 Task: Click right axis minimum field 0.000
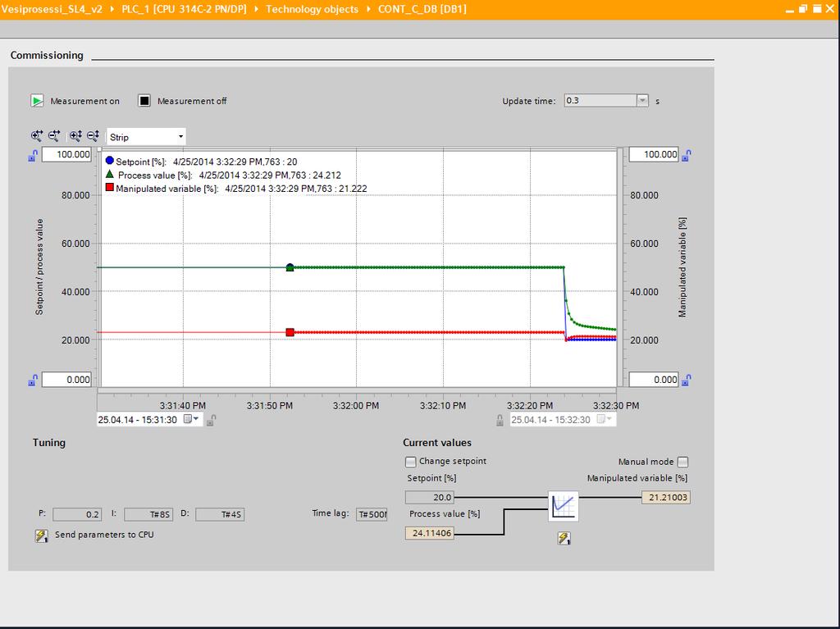654,380
